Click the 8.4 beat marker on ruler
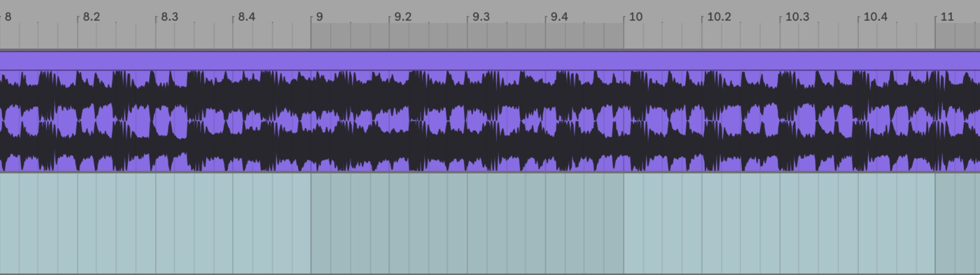This screenshot has width=980, height=275. [246, 17]
